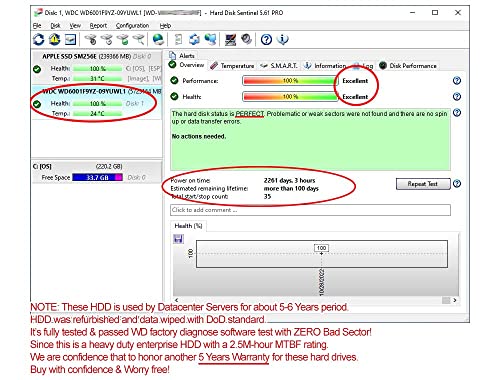Select the WDC WD6001F9YZ disk entry

[x=97, y=102]
